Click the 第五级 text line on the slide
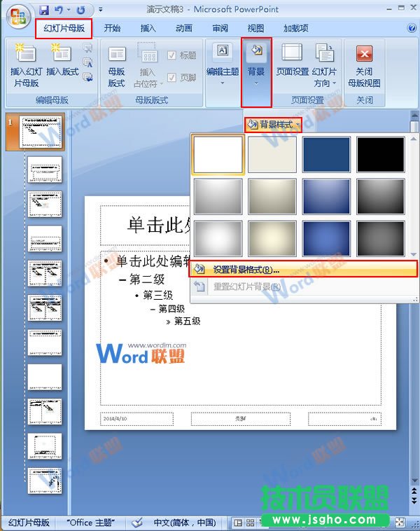The width and height of the screenshot is (420, 531). [x=187, y=321]
